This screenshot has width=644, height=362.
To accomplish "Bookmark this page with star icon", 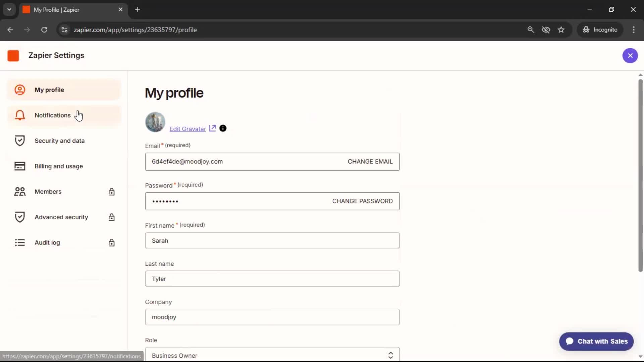I will tap(561, 30).
